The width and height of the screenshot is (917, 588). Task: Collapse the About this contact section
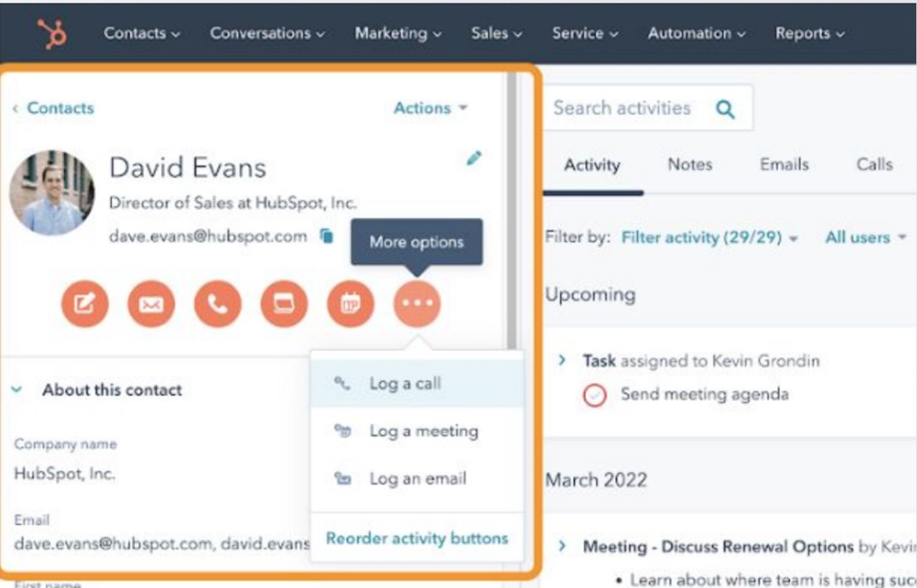point(16,390)
